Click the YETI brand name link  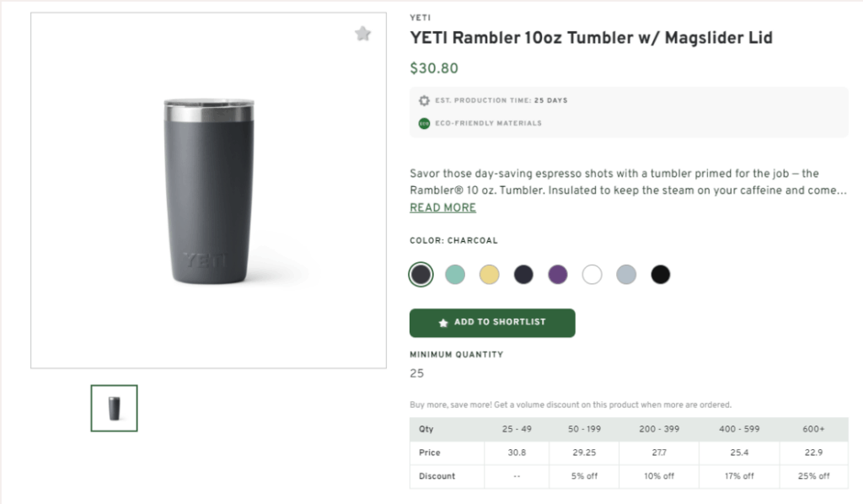tap(420, 17)
